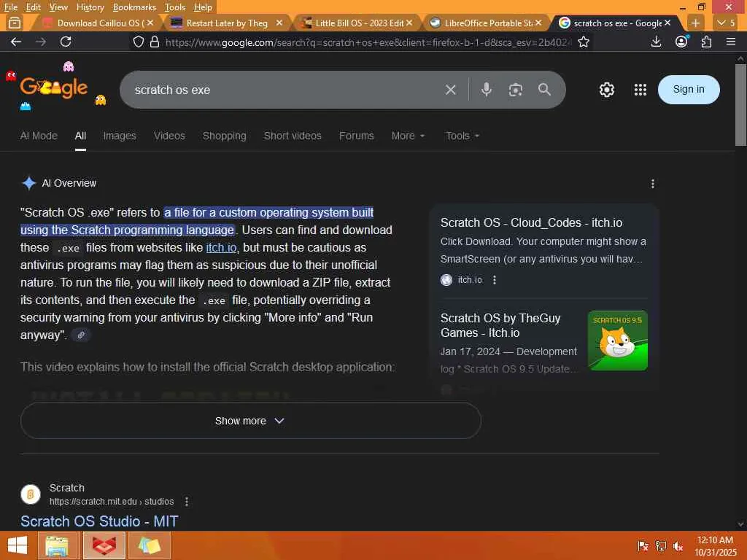747x560 pixels.
Task: Go forward one page
Action: pyautogui.click(x=41, y=42)
